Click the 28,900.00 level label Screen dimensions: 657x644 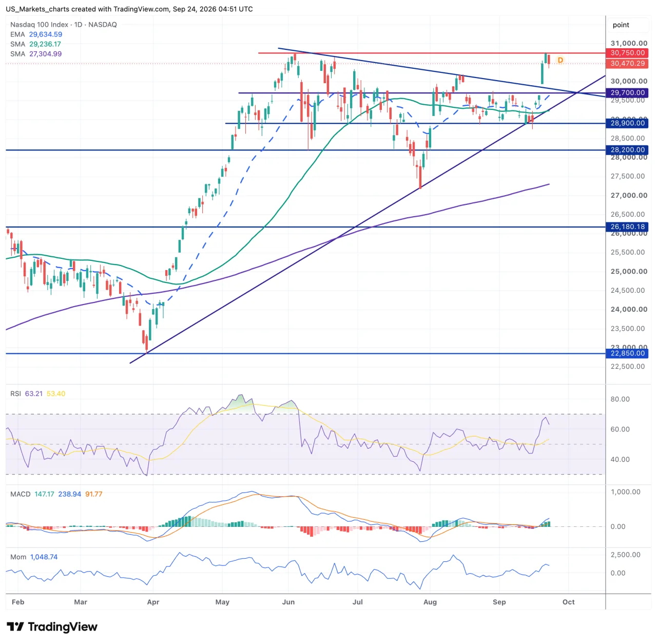point(627,123)
